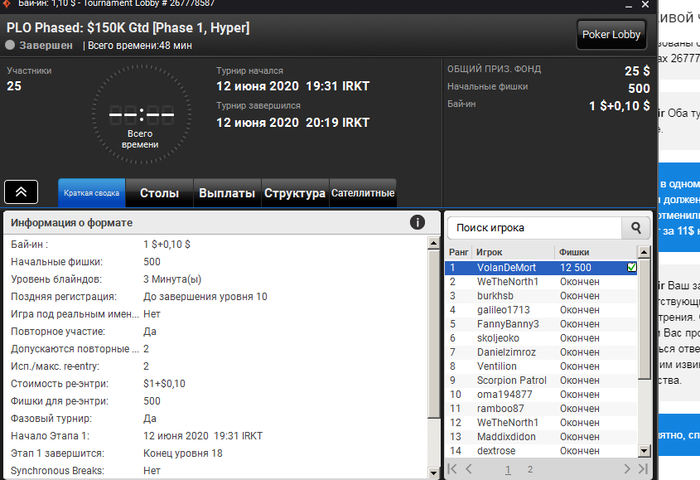
Task: Select the rank 2 WeTheNorth1 row
Action: coord(541,282)
